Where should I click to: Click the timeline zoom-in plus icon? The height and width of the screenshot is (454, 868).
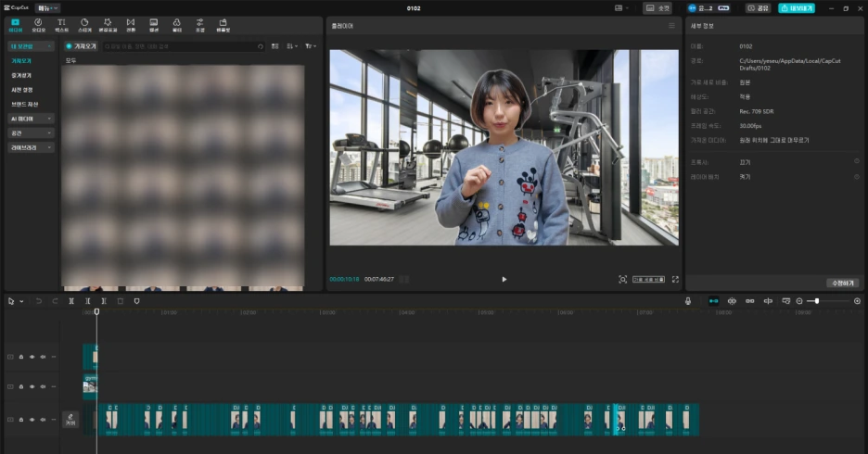click(857, 301)
